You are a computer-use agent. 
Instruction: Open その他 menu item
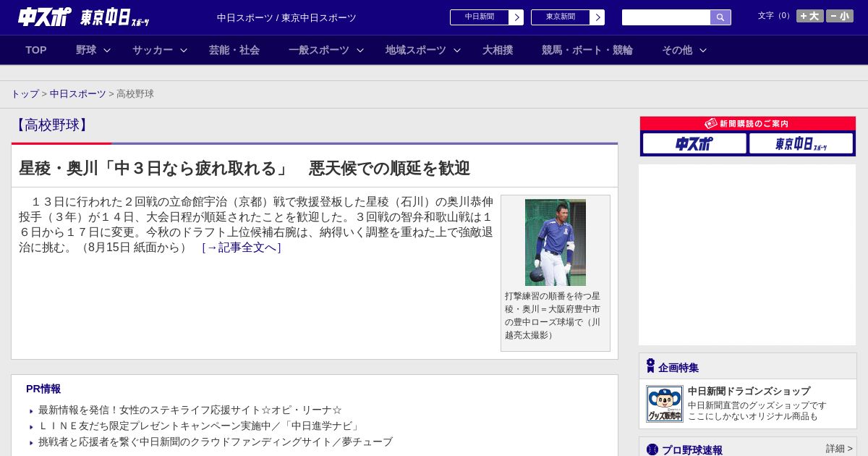[677, 50]
